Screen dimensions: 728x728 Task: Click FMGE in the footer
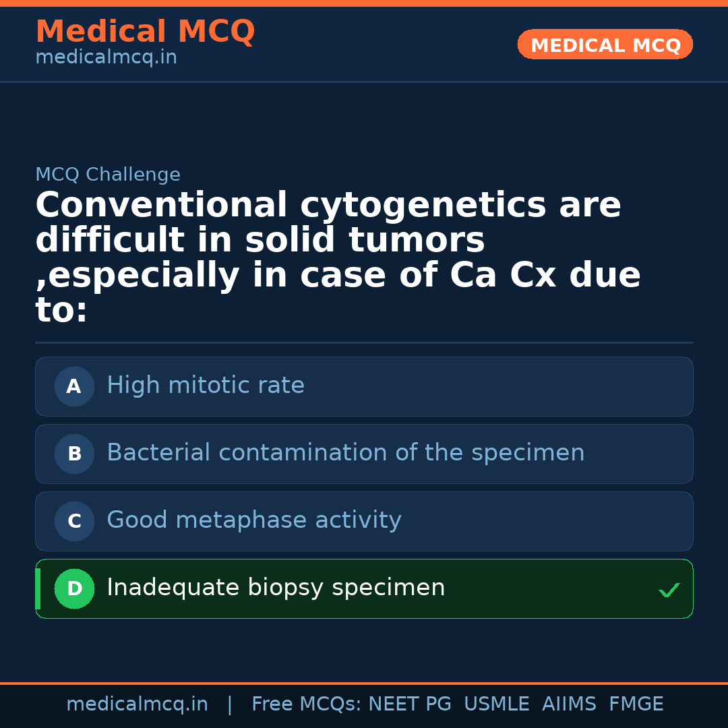636,704
